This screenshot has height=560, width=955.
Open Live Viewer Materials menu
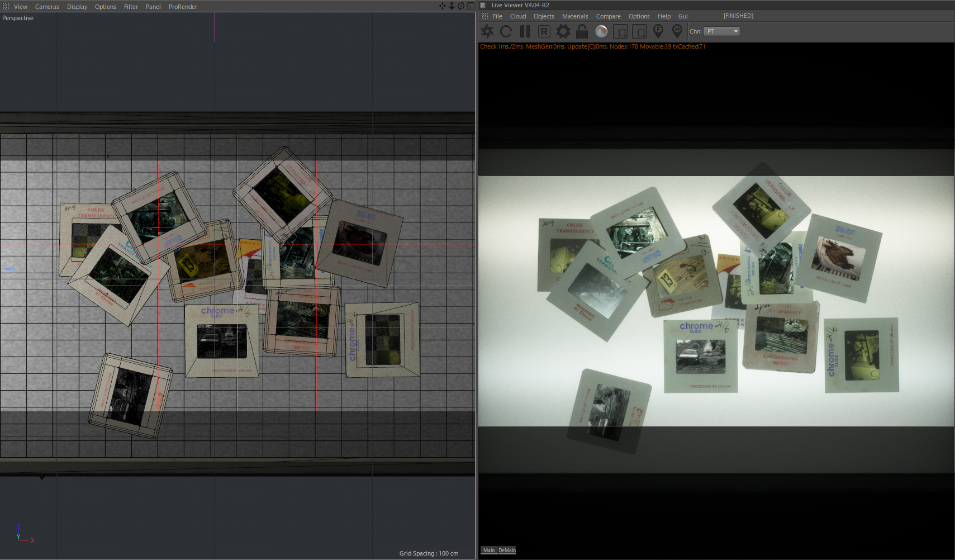[575, 16]
